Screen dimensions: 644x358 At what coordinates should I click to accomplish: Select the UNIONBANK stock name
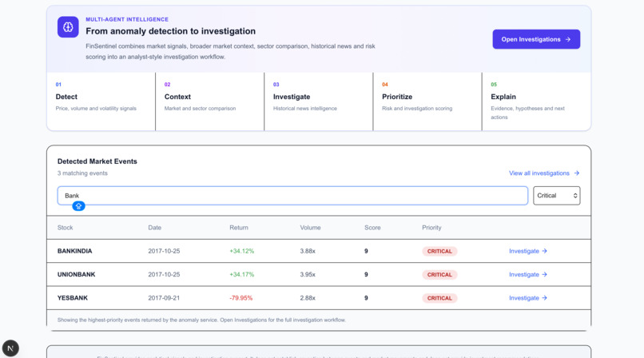(x=76, y=274)
